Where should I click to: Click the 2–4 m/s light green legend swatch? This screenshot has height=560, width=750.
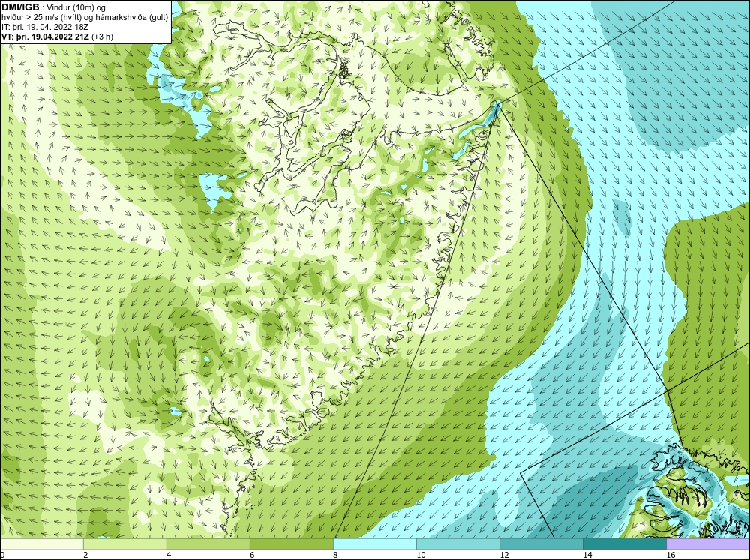pyautogui.click(x=124, y=544)
